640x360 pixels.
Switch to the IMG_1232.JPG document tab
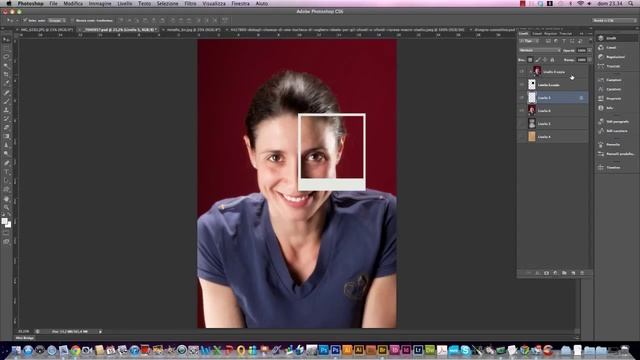(47, 30)
